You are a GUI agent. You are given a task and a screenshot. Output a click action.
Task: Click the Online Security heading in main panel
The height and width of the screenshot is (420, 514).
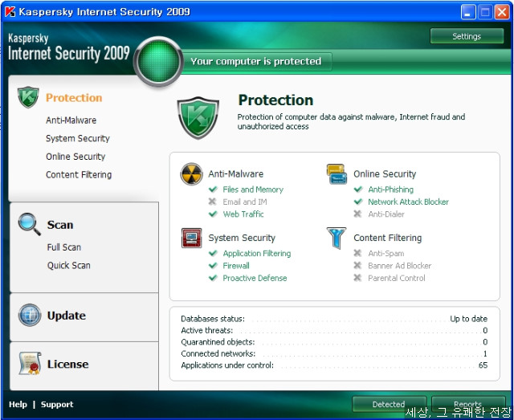pos(385,173)
